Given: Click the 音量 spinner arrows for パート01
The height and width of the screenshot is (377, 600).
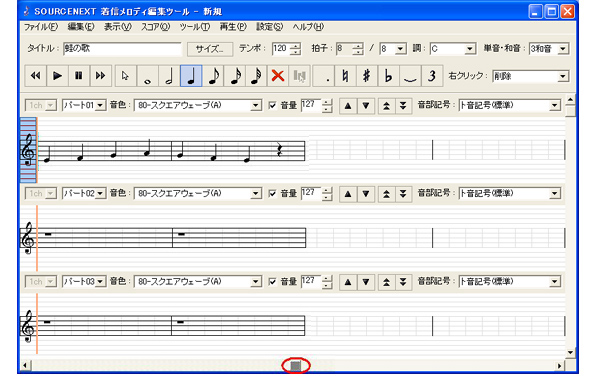Looking at the screenshot, I should click(327, 106).
